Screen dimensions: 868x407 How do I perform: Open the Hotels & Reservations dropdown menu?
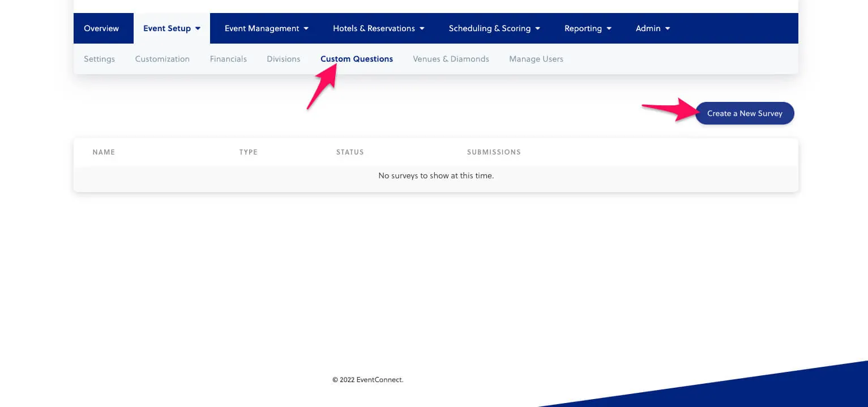click(x=378, y=28)
